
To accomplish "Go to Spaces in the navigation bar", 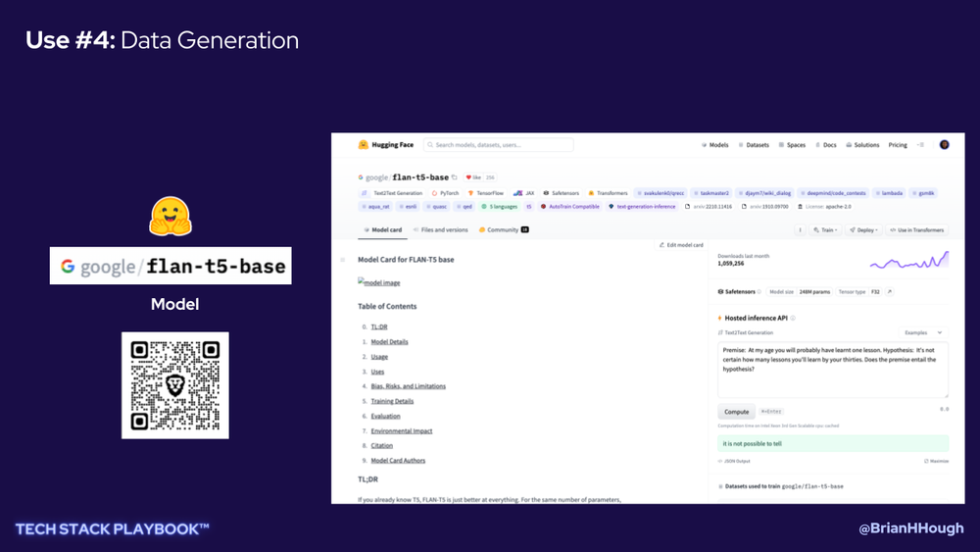I will pyautogui.click(x=792, y=144).
